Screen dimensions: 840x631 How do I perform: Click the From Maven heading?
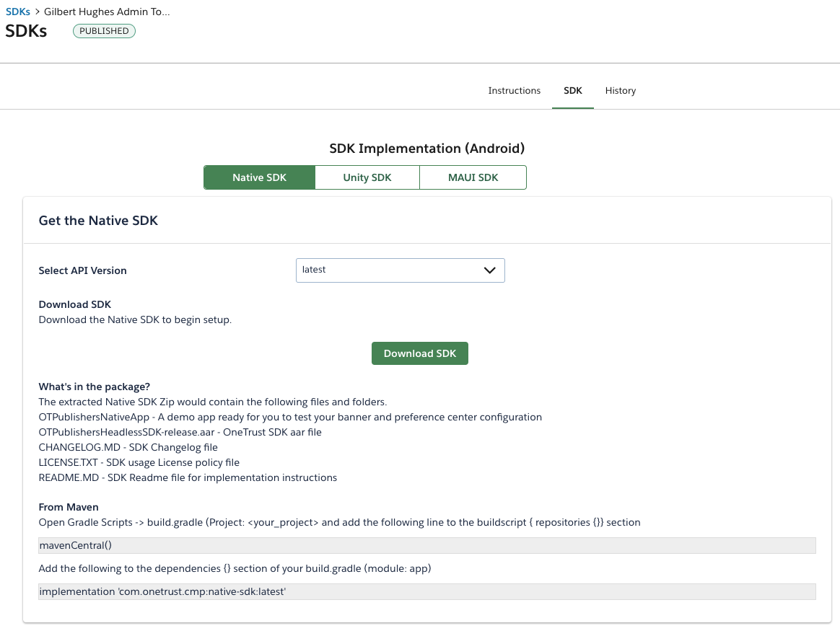[69, 507]
